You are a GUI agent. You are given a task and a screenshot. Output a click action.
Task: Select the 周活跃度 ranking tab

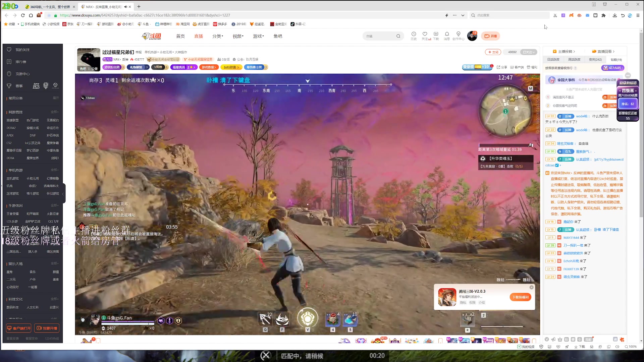point(574,60)
